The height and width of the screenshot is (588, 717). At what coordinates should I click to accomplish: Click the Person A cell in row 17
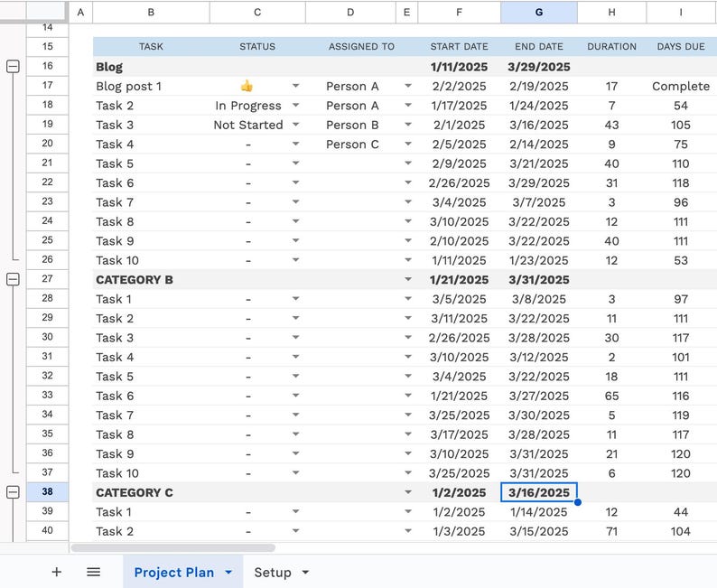[352, 86]
